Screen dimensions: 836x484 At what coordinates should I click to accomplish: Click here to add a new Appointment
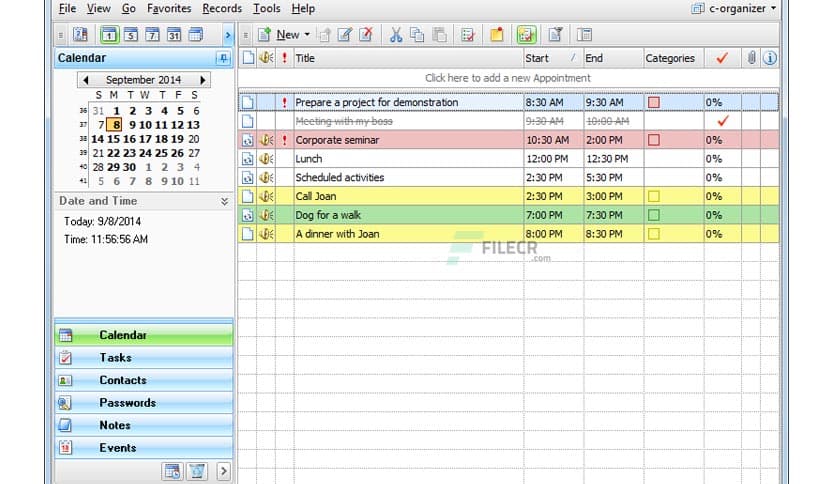click(508, 78)
